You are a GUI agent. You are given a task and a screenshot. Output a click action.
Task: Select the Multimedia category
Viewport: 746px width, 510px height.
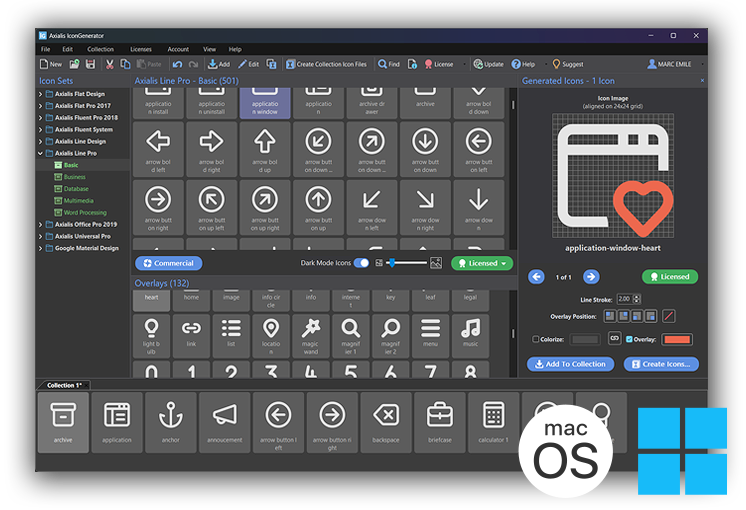click(74, 201)
